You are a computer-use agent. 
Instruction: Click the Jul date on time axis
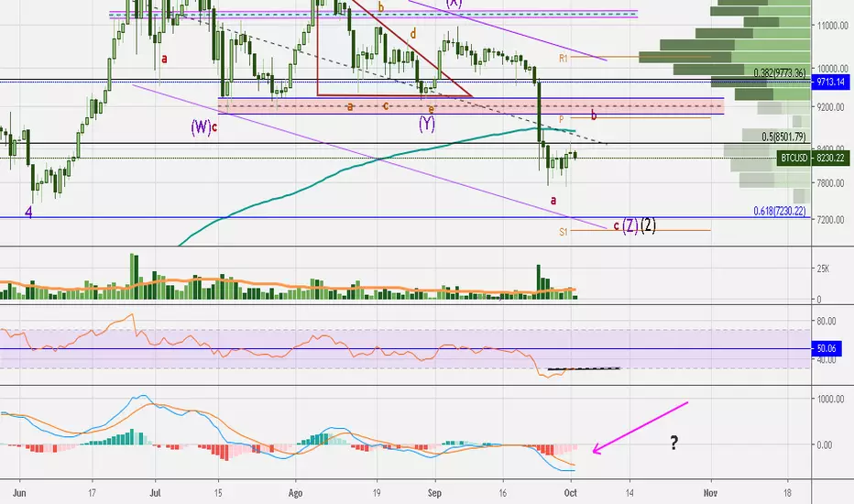pyautogui.click(x=155, y=493)
